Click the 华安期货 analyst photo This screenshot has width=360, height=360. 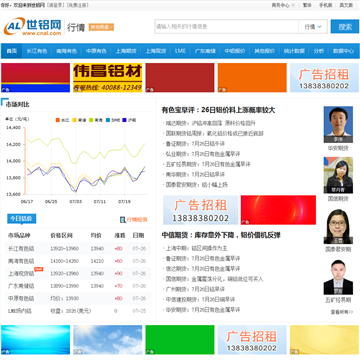338,125
